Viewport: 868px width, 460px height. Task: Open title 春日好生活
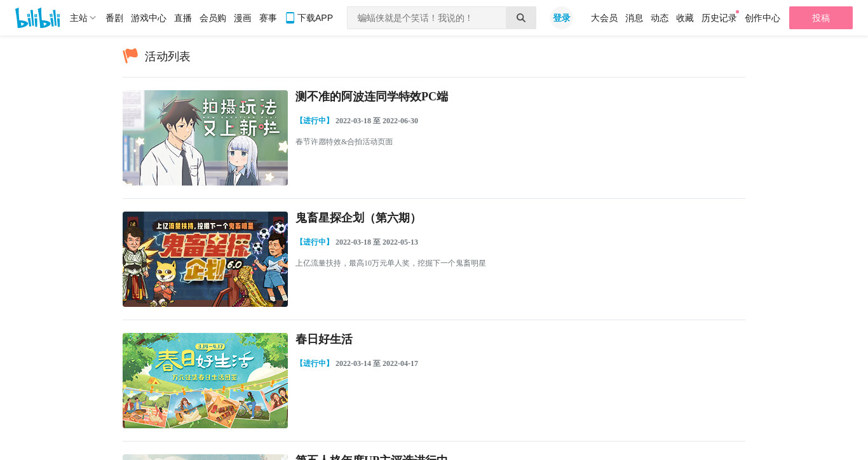[324, 339]
